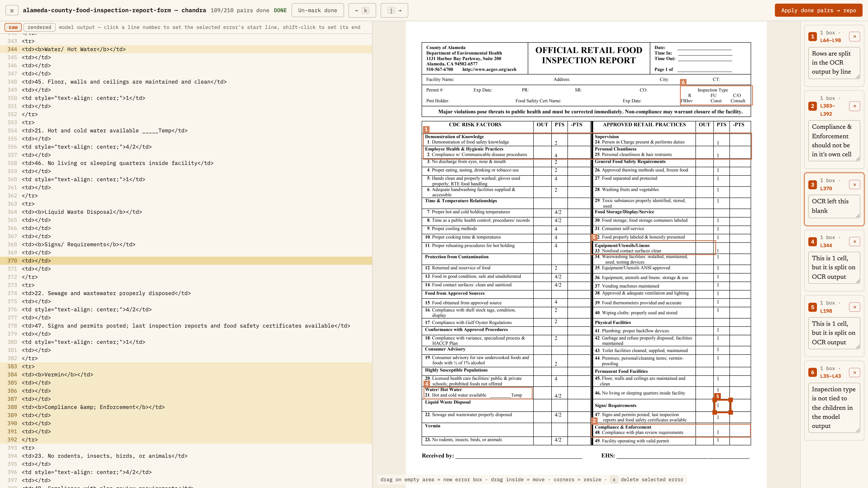Click 'OFFICIAL RETAIL FOOD INSPECTION REPORT' title in document
868x488 pixels.
tap(589, 55)
